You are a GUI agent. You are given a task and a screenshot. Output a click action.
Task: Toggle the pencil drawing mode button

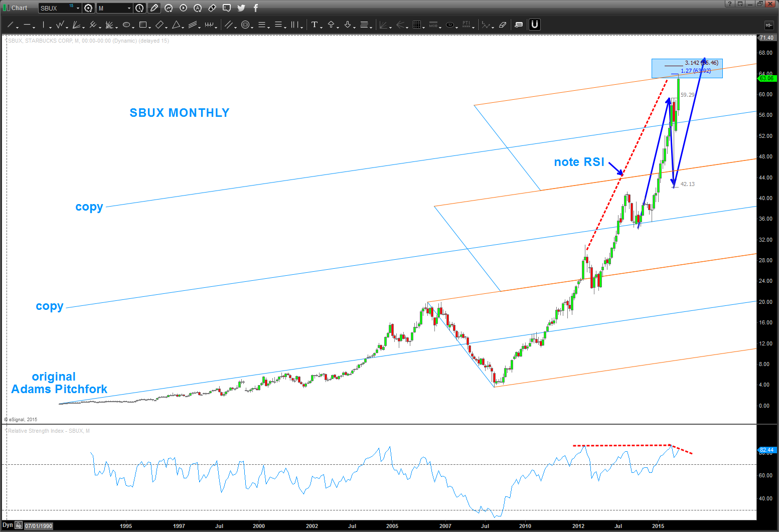[x=154, y=8]
